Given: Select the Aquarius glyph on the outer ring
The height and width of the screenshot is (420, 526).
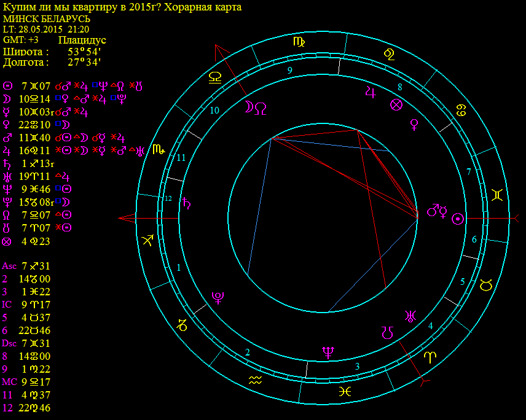Looking at the screenshot, I should [x=256, y=381].
